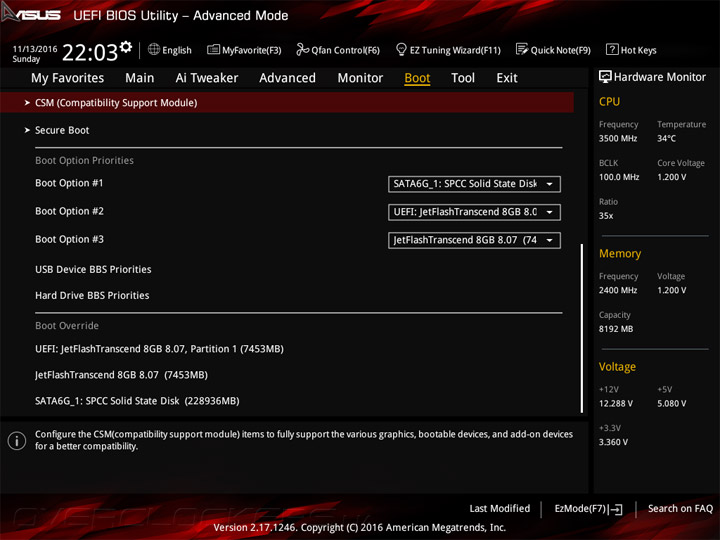720x540 pixels.
Task: Click CPU frequency value 3500 MHz
Action: (618, 138)
